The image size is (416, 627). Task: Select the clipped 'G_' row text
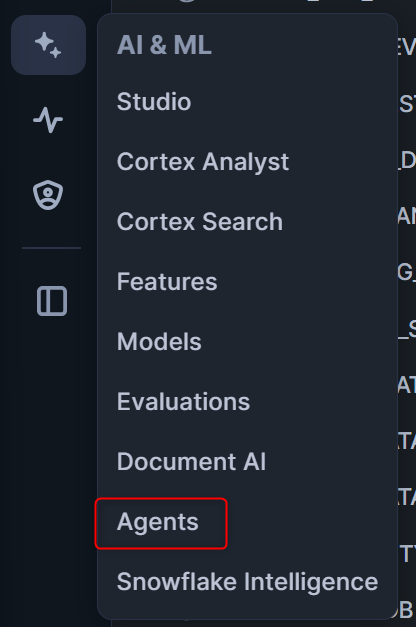pyautogui.click(x=407, y=274)
